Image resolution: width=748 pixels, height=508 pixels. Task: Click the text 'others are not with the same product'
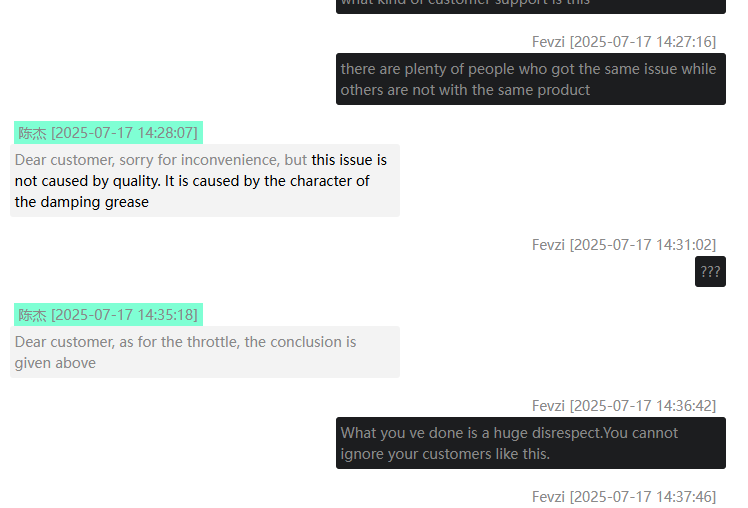click(465, 90)
